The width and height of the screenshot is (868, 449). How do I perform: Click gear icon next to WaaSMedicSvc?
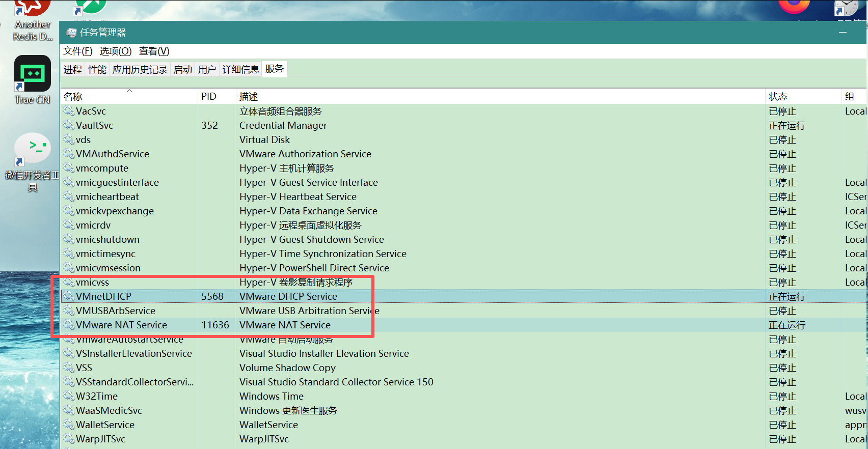coord(69,410)
